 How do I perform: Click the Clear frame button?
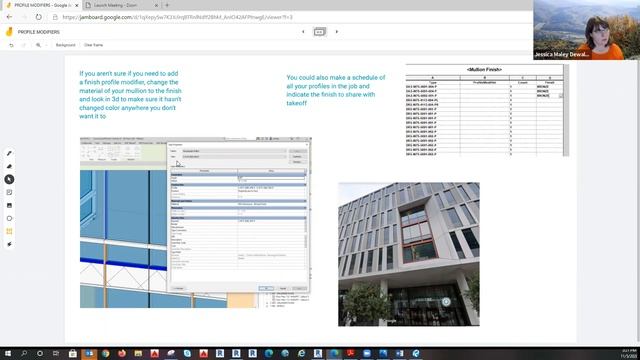(93, 45)
